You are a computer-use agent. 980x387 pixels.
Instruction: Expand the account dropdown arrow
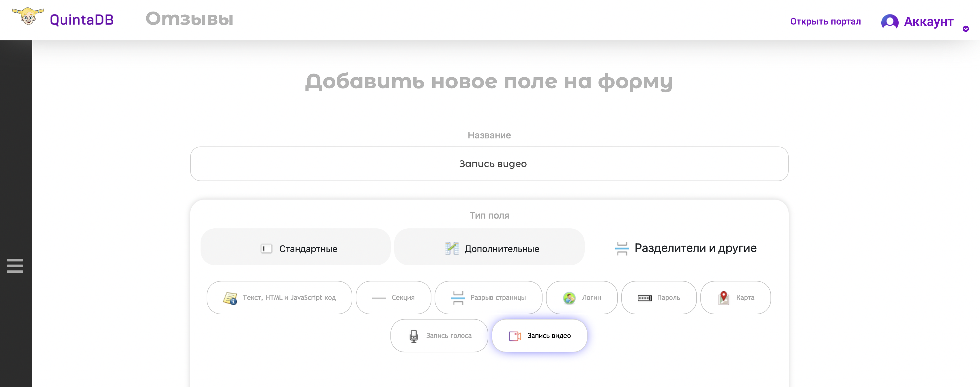pyautogui.click(x=966, y=29)
